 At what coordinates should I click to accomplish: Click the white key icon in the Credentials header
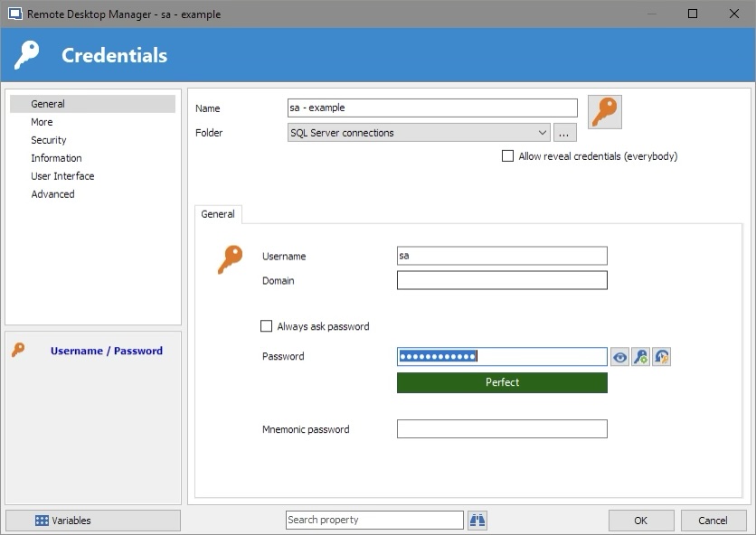(x=26, y=55)
